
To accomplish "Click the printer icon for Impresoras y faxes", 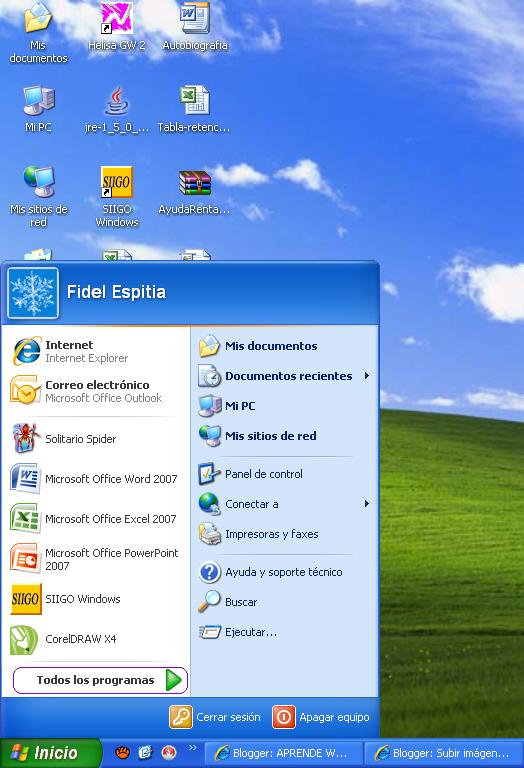I will pyautogui.click(x=210, y=533).
